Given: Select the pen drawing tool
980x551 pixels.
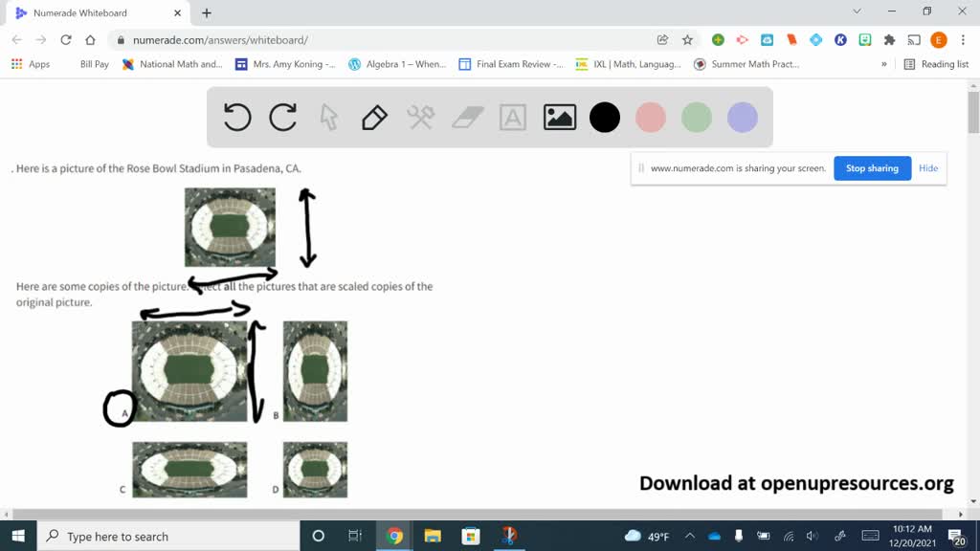Looking at the screenshot, I should click(x=374, y=118).
